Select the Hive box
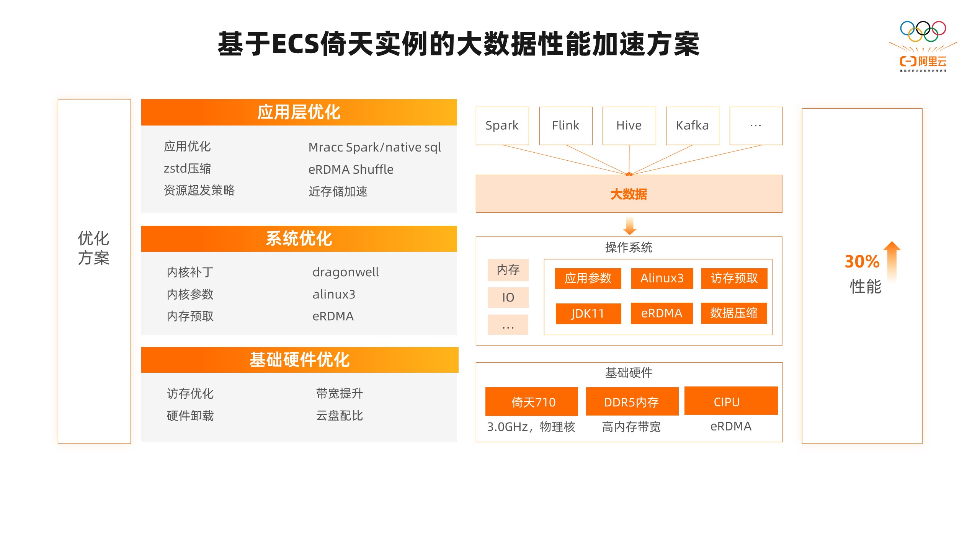Image resolution: width=980 pixels, height=551 pixels. [629, 126]
